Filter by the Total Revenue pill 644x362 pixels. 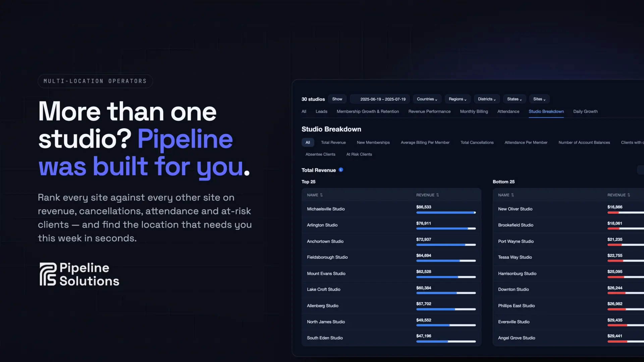(333, 142)
